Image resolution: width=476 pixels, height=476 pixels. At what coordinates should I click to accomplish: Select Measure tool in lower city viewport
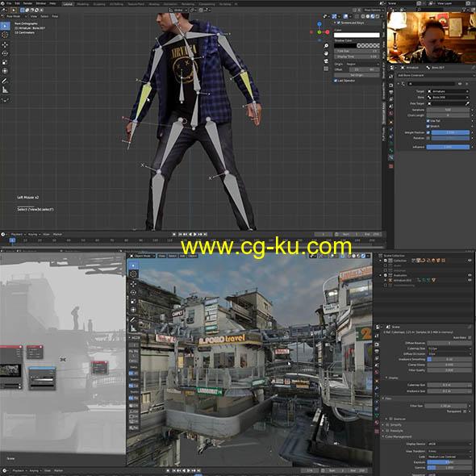pos(133,328)
